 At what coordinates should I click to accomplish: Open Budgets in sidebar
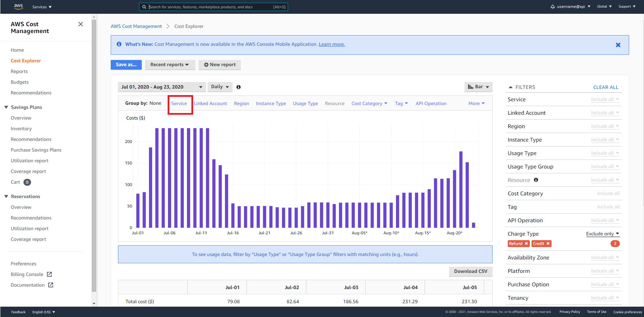20,82
